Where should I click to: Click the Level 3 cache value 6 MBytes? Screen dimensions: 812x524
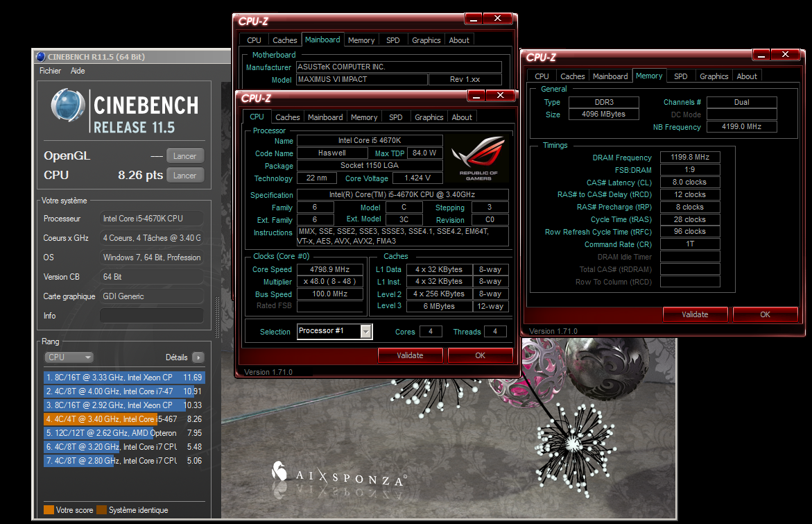pyautogui.click(x=439, y=306)
